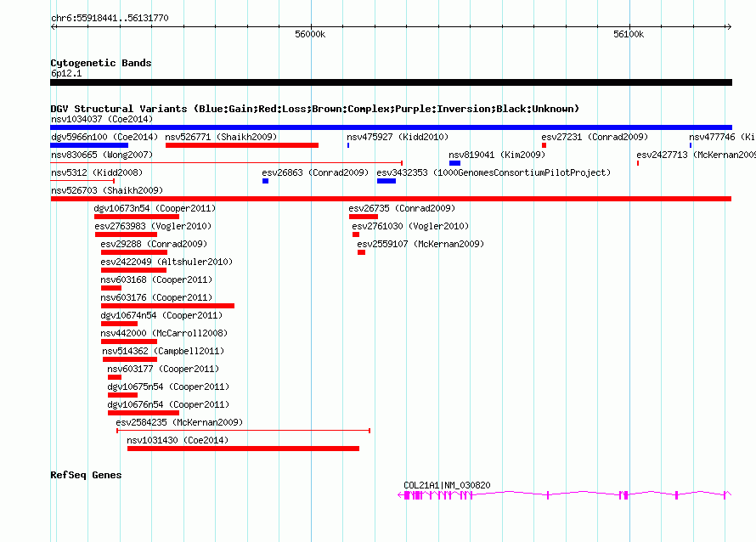Click the black 6p12.1 cytogenetic band bar
Viewport: 756px width, 542px height.
(391, 82)
